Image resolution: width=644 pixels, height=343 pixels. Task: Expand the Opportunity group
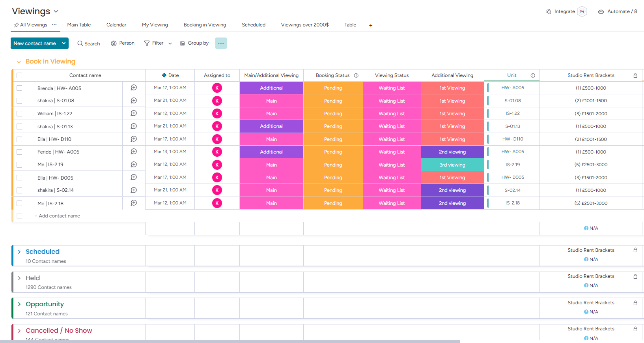(x=19, y=304)
